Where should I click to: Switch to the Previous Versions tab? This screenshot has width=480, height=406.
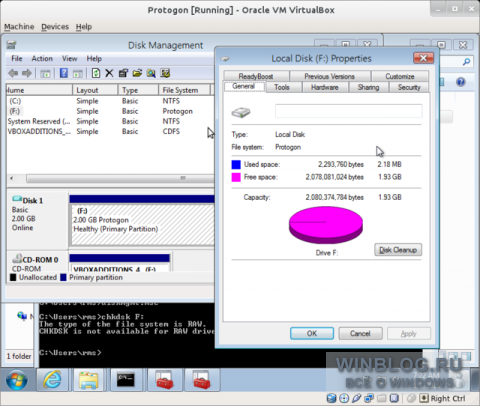(329, 76)
